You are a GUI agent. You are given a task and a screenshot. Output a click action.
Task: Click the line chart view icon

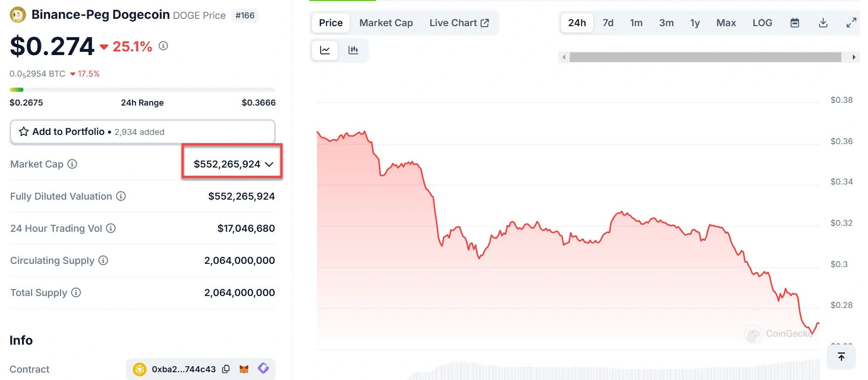pyautogui.click(x=325, y=50)
